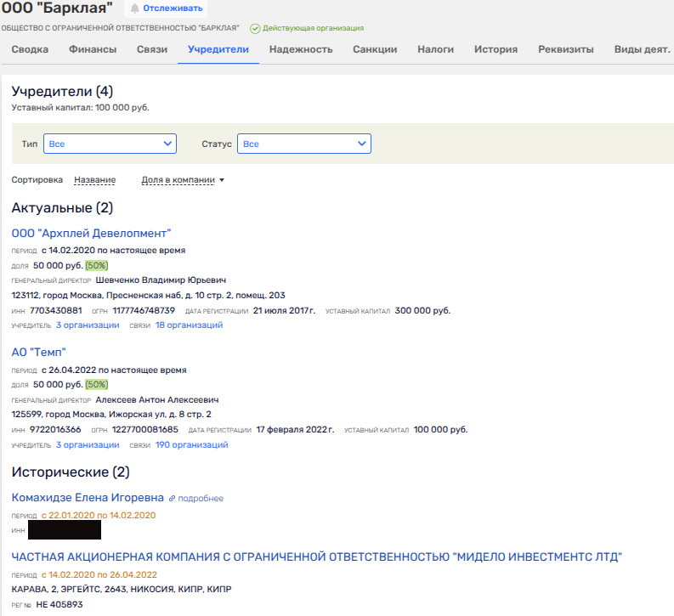Click the link icon beside подробнее
Screen dimensions: 674x616
172,498
